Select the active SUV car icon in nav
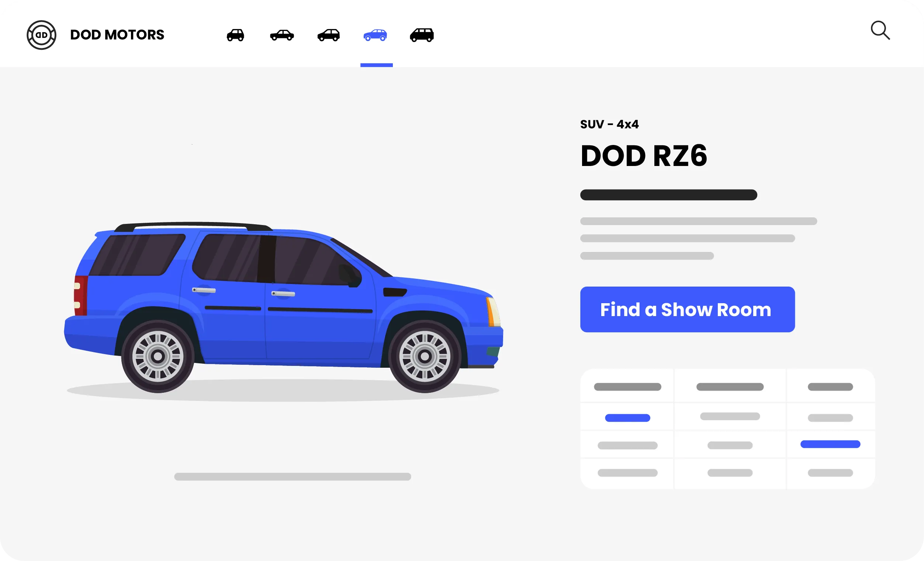Image resolution: width=924 pixels, height=561 pixels. click(x=376, y=34)
